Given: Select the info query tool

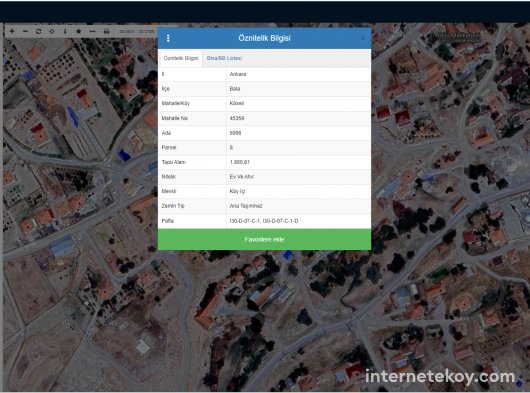Looking at the screenshot, I should tap(65, 31).
